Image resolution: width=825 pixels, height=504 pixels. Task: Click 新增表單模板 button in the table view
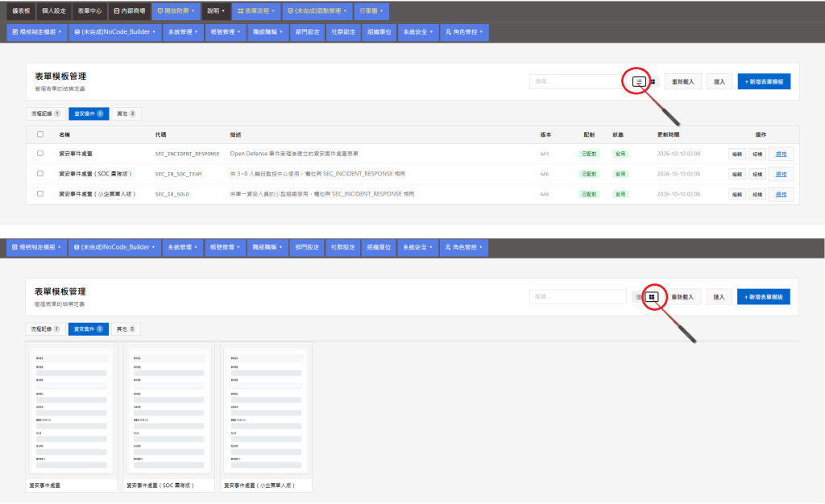click(x=764, y=81)
